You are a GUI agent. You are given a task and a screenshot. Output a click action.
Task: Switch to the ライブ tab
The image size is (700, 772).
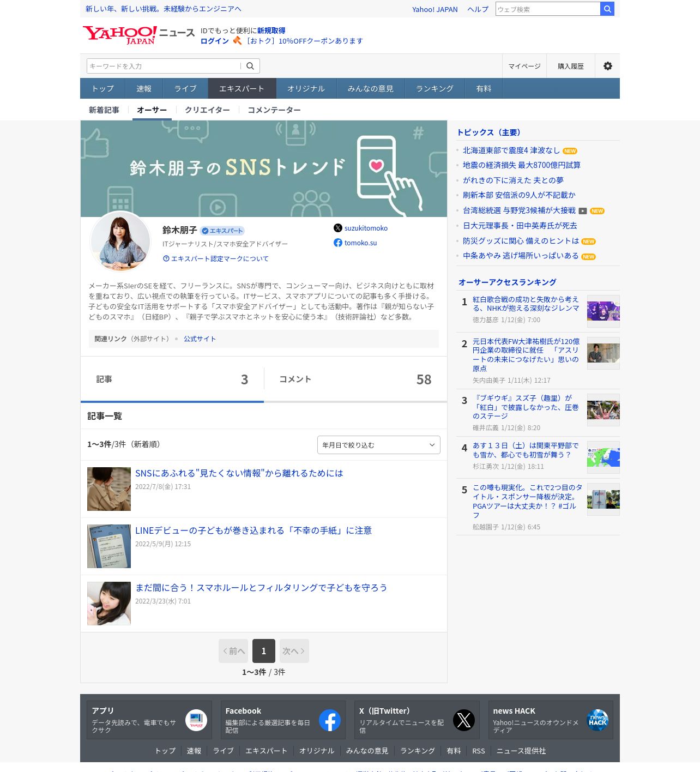pyautogui.click(x=185, y=88)
